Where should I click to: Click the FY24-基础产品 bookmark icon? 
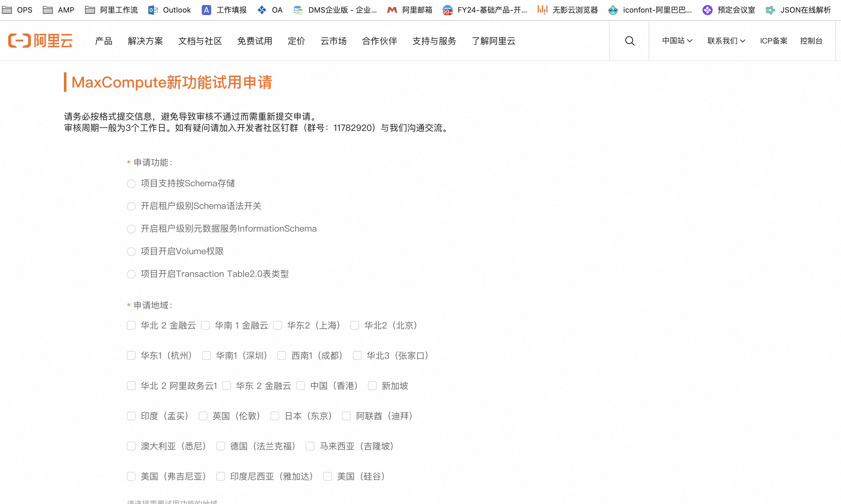point(448,10)
